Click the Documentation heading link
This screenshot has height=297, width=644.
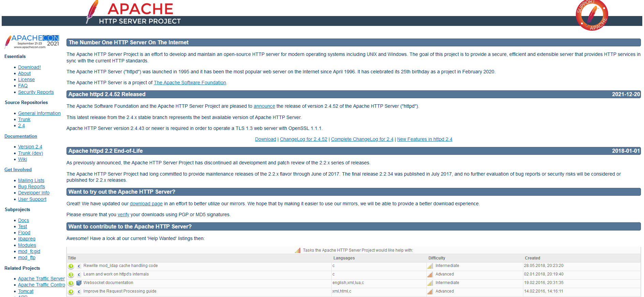pyautogui.click(x=21, y=136)
